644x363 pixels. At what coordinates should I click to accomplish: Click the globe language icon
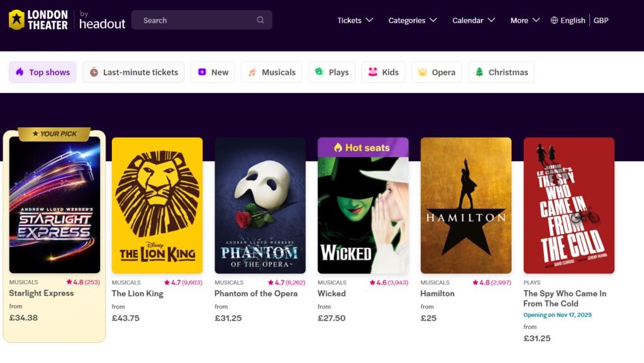click(554, 21)
